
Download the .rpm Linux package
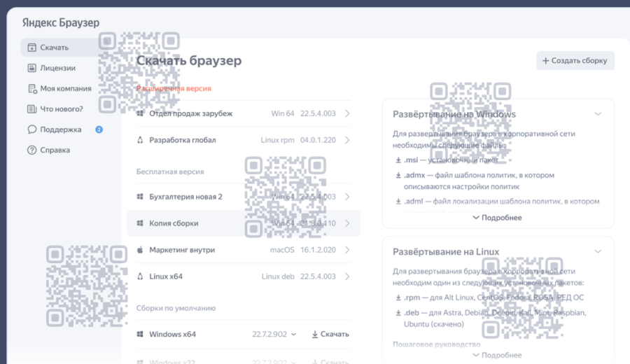tap(490, 297)
